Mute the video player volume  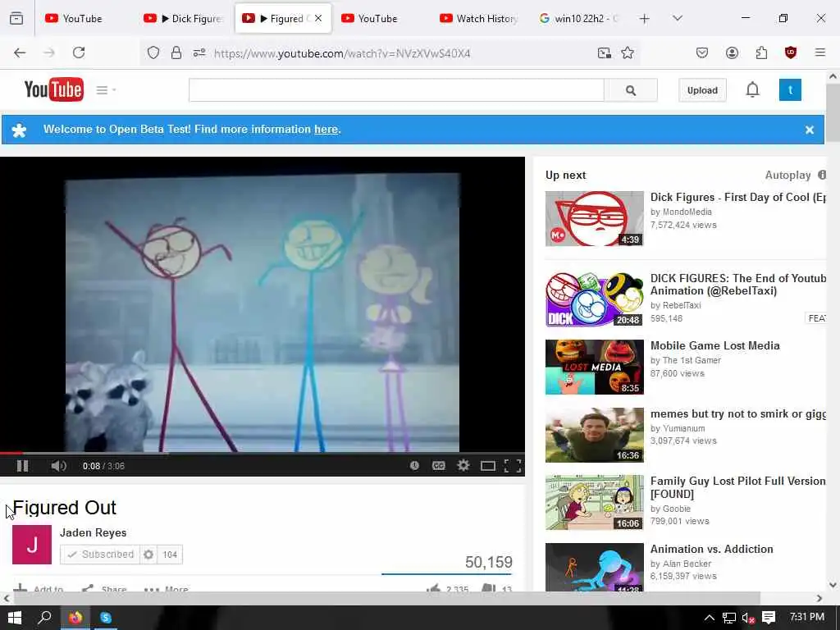(58, 466)
